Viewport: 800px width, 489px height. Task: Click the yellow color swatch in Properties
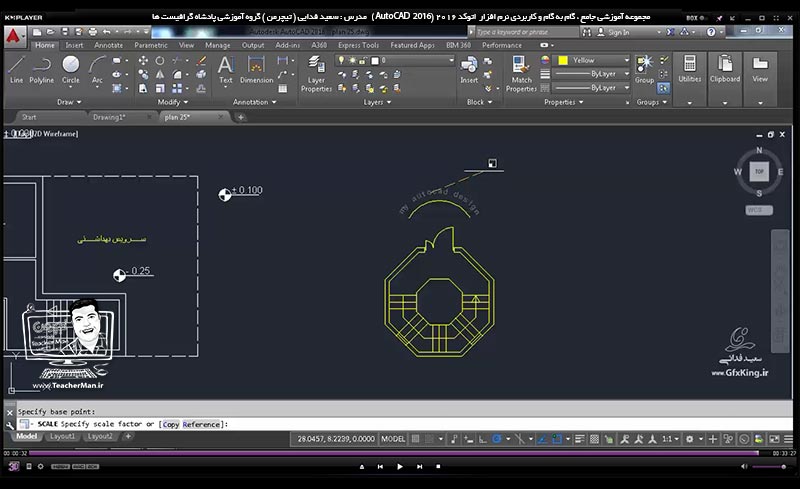click(563, 60)
